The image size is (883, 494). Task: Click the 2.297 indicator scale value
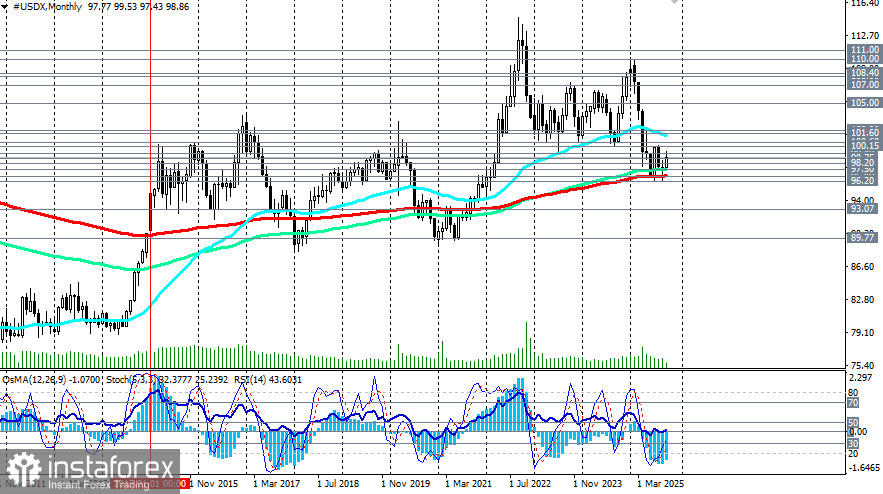(862, 378)
